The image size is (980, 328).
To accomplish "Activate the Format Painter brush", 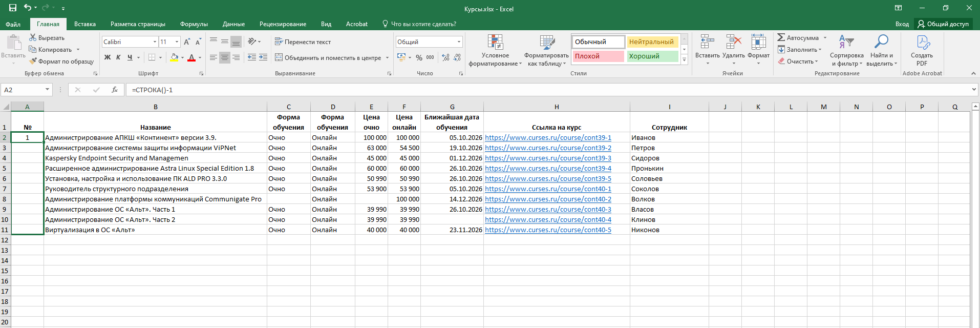I will 61,61.
